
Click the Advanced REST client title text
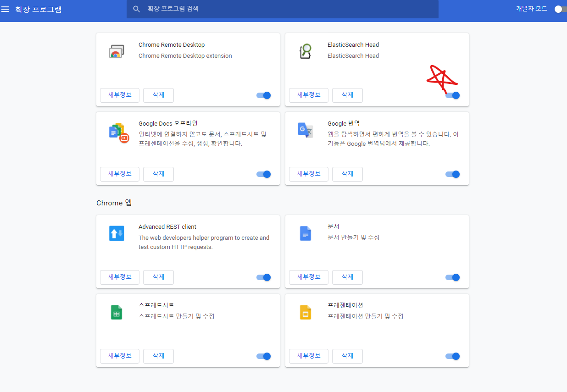click(x=167, y=227)
